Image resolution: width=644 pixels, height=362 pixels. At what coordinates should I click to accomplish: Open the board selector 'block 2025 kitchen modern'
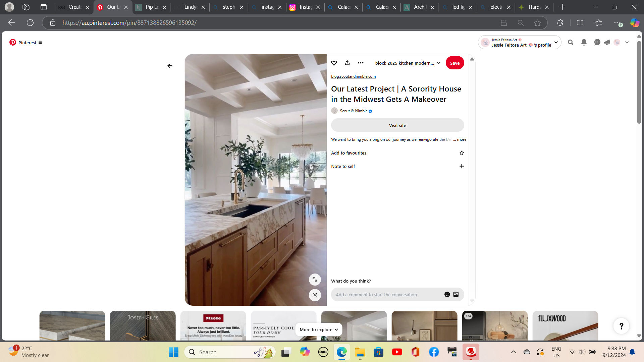(408, 63)
